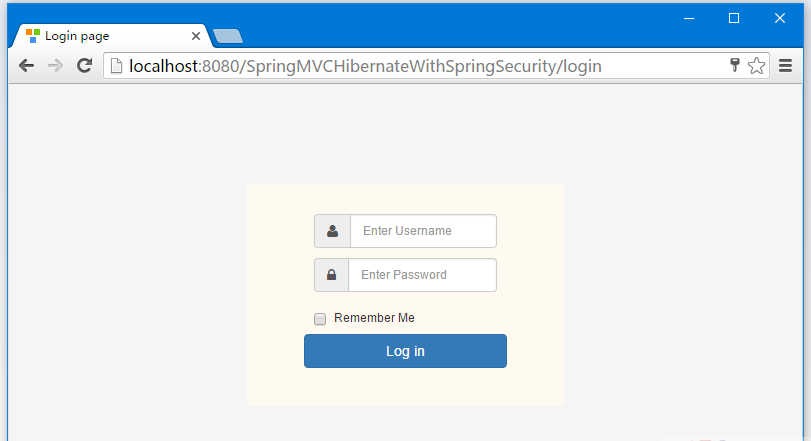The height and width of the screenshot is (441, 811).
Task: Click the localhost URL in address bar
Action: click(x=365, y=66)
